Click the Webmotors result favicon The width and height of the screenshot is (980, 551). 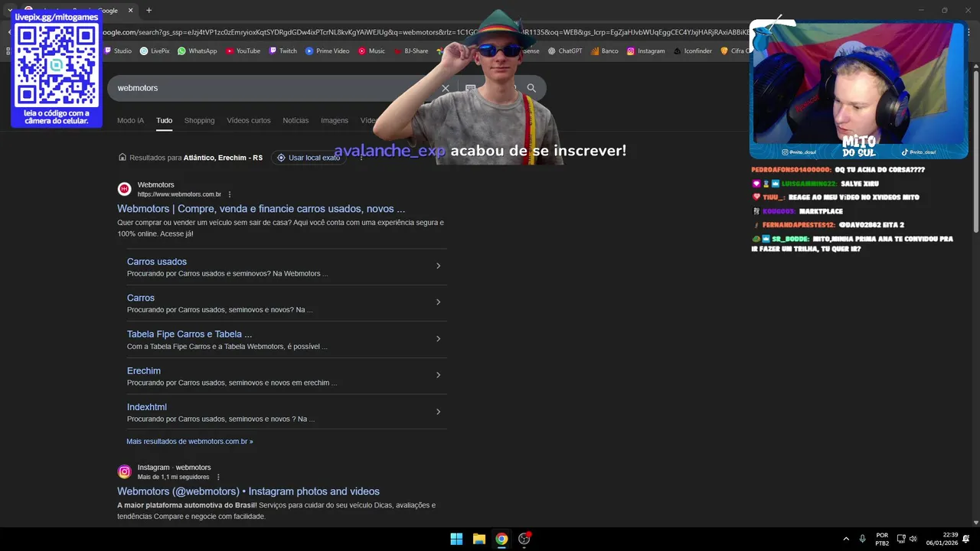tap(124, 189)
